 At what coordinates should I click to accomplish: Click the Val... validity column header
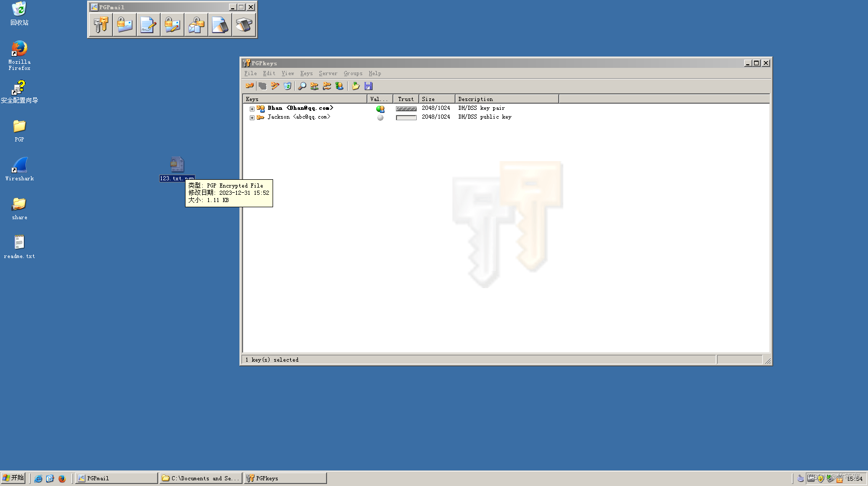point(380,99)
